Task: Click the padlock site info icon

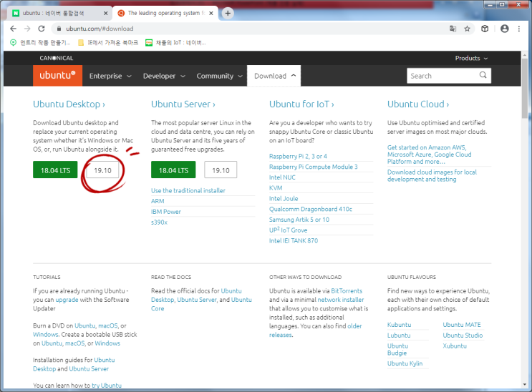Action: tap(59, 29)
